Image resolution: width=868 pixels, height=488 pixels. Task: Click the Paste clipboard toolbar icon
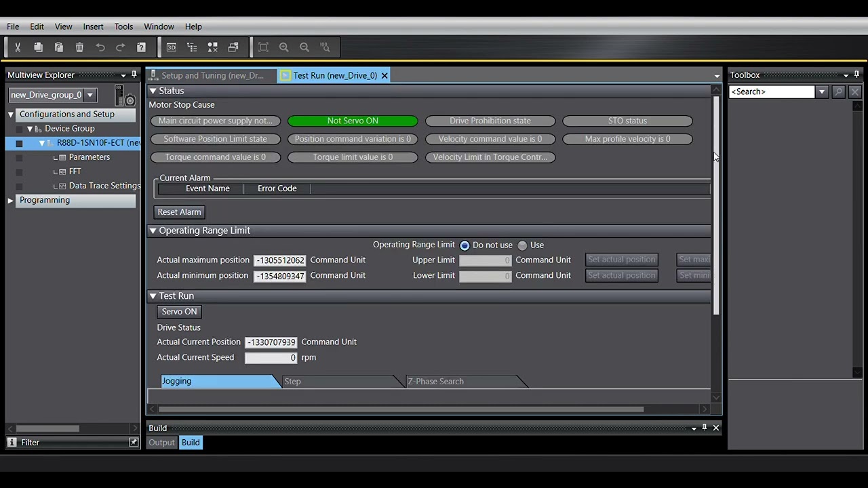point(59,47)
